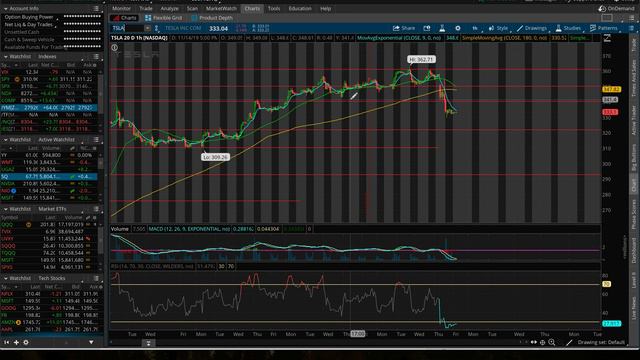Open the Account Info panel menu icon

pos(96,9)
